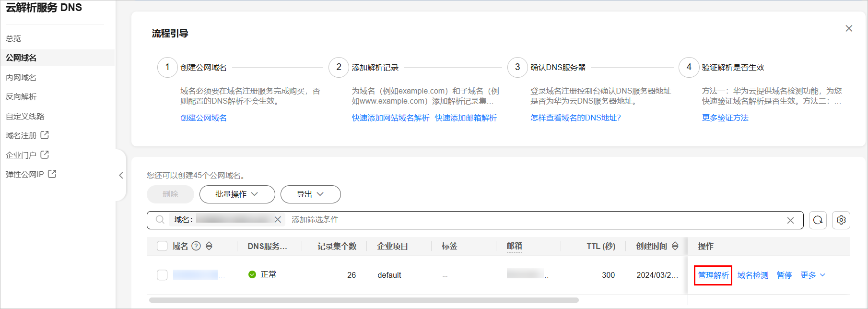
Task: Click the 添加筛选条件 filter input field
Action: pos(432,220)
